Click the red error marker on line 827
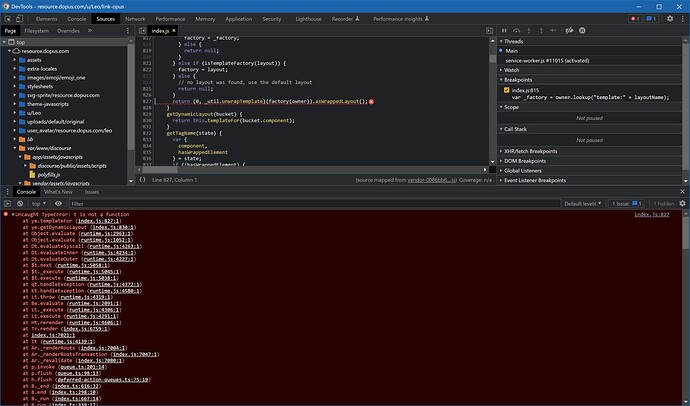Screen dimensions: 690x406 (371, 102)
